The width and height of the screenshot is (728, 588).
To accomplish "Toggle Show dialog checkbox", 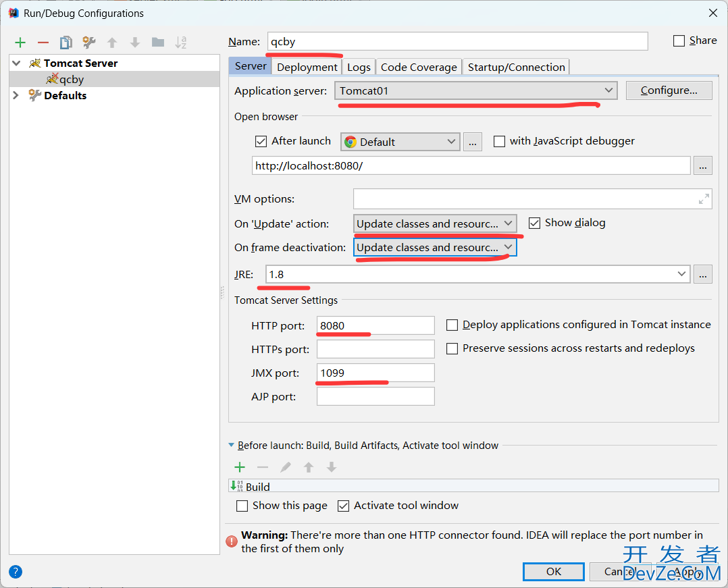I will pos(534,223).
